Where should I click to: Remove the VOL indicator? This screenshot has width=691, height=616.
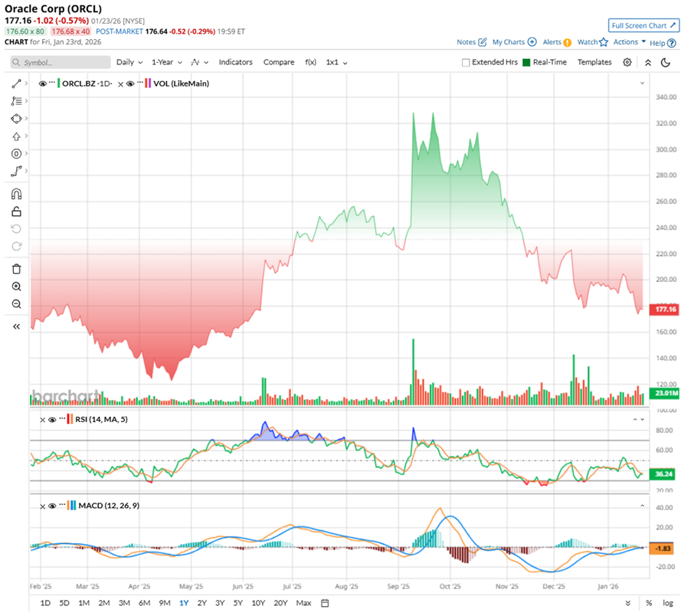(x=121, y=84)
